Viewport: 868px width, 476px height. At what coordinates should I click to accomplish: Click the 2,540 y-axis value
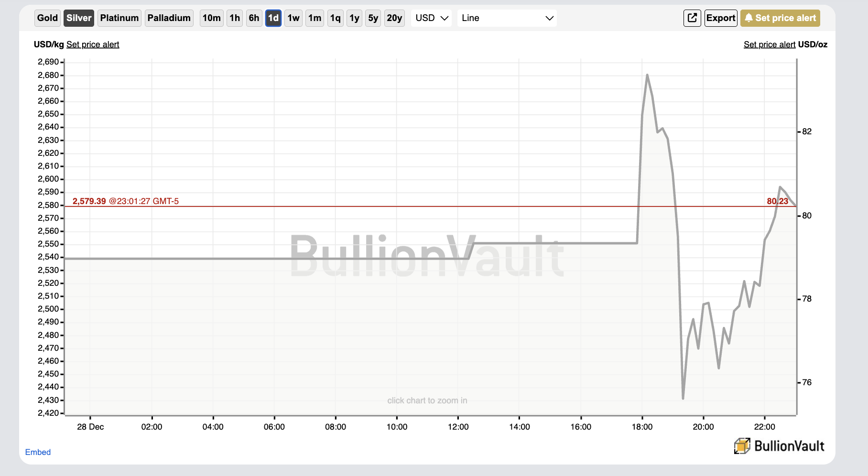tap(48, 257)
